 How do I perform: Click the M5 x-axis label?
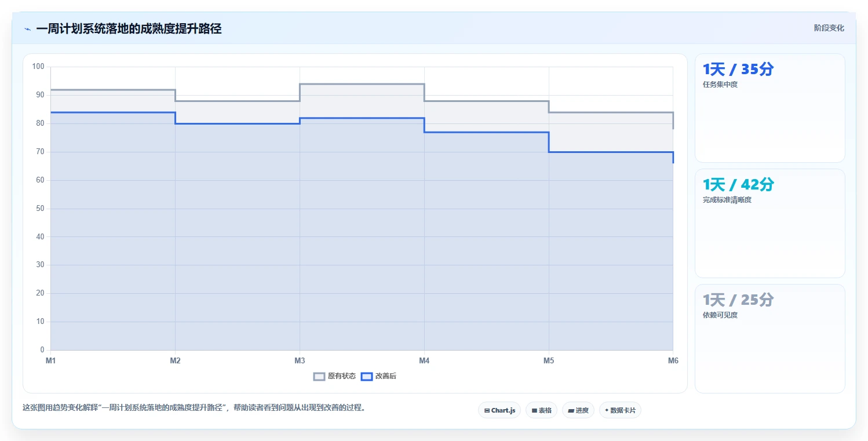pyautogui.click(x=549, y=360)
